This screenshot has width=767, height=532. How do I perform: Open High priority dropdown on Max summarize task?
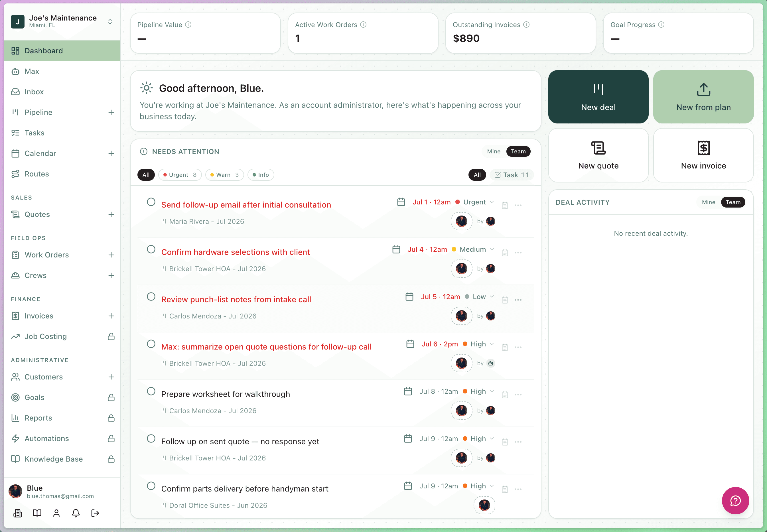(479, 344)
